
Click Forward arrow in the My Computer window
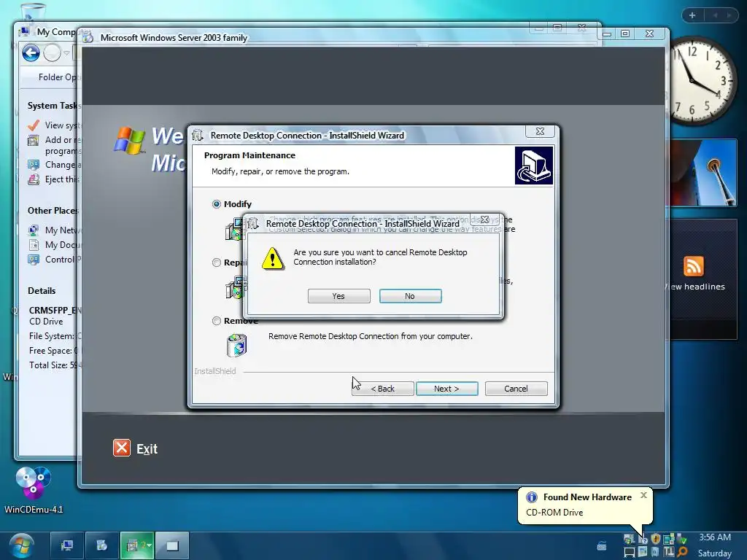(52, 52)
